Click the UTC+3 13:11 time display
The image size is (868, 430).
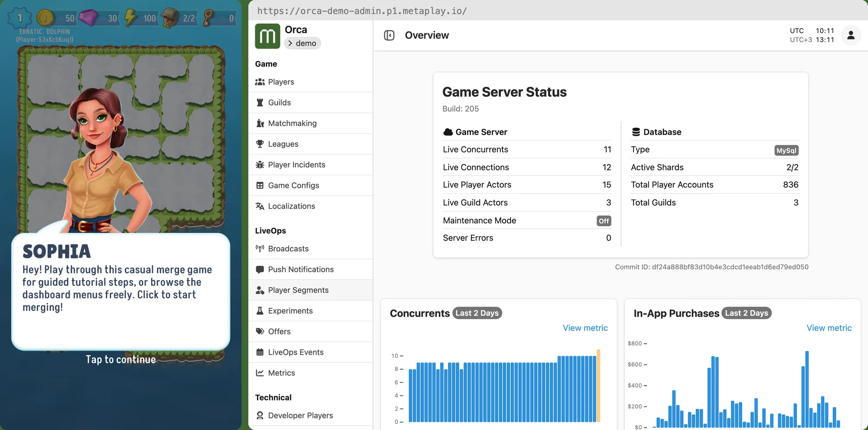(x=812, y=40)
